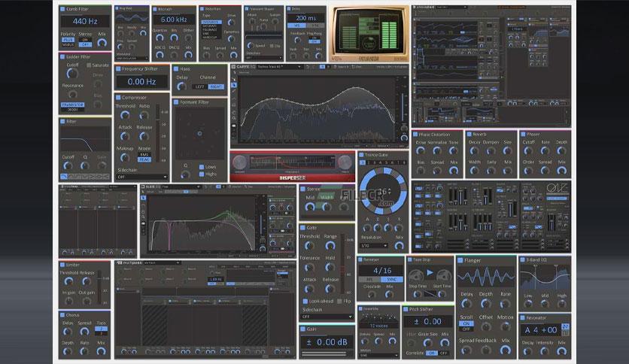
Task: Click the Limiter power icon
Action: tap(63, 264)
